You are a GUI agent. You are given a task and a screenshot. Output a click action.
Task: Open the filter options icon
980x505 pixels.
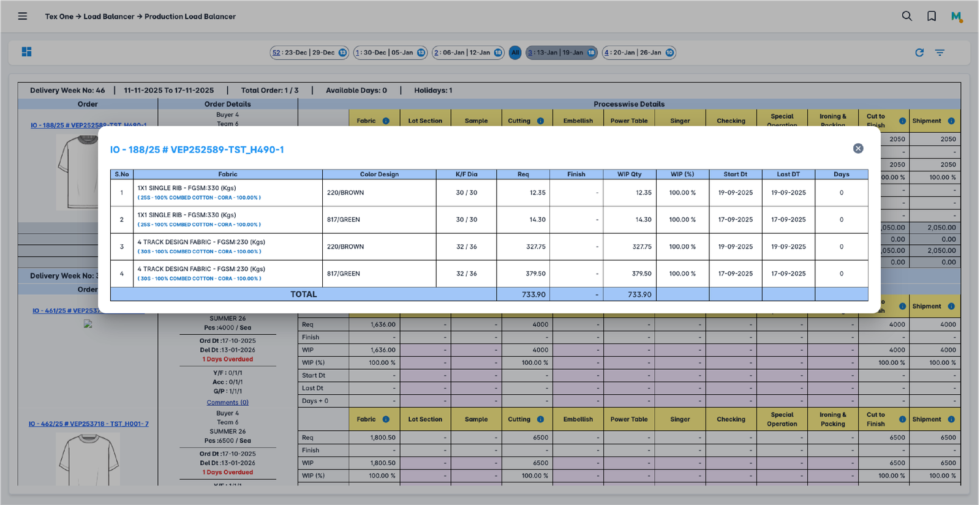[x=940, y=53]
